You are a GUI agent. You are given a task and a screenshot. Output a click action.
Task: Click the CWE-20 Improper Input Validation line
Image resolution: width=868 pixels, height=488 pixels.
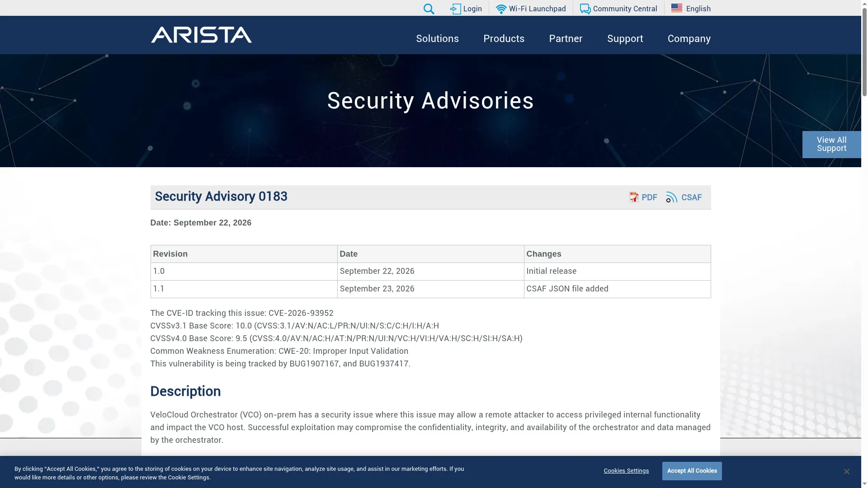279,351
